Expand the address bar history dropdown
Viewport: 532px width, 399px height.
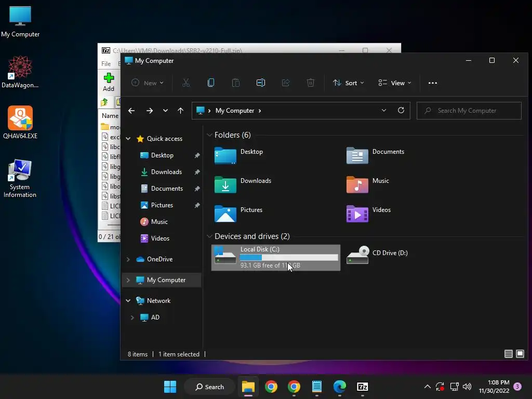[384, 110]
